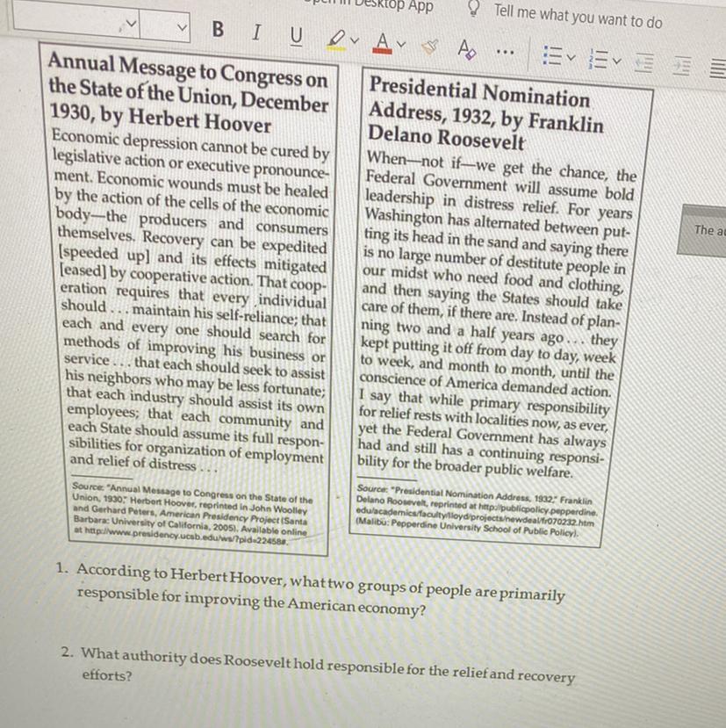Open more font options ellipsis

pos(505,52)
